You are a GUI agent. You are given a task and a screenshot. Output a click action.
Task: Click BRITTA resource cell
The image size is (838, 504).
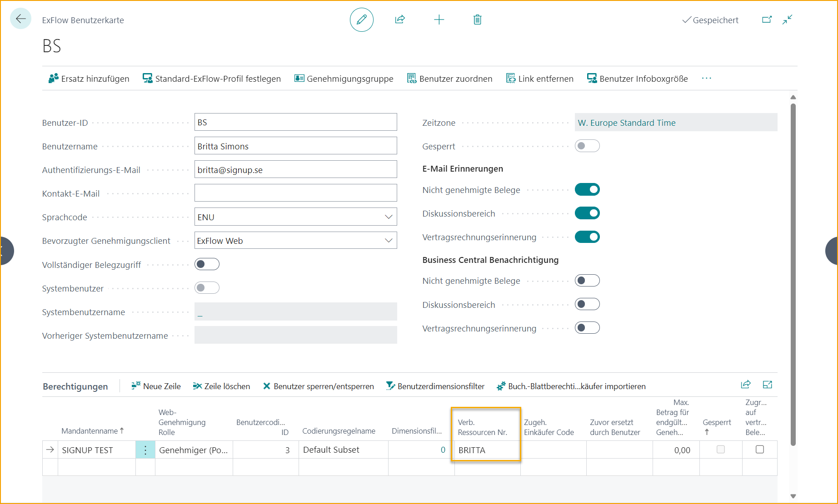point(487,450)
